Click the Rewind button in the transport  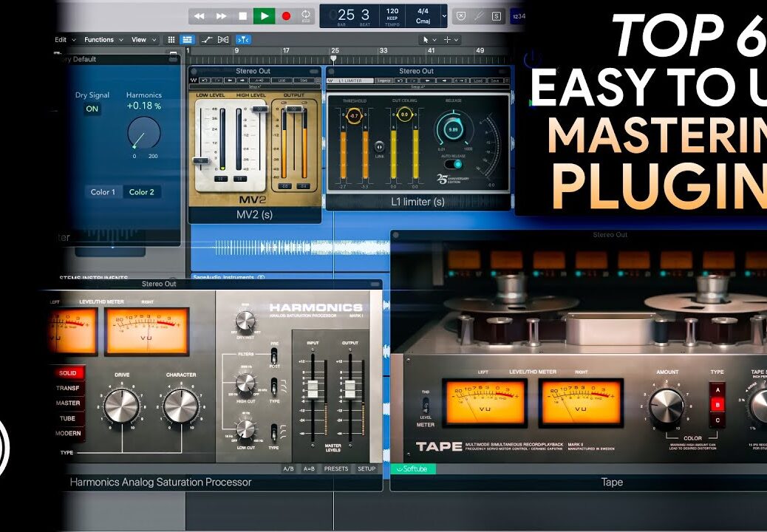point(199,16)
